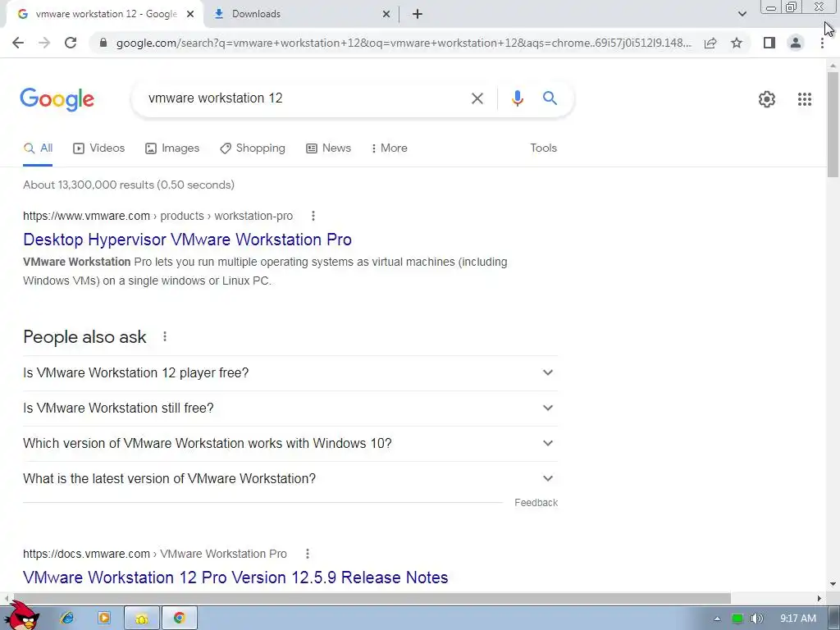This screenshot has width=840, height=630.
Task: Focus the browser address bar
Action: tap(403, 43)
